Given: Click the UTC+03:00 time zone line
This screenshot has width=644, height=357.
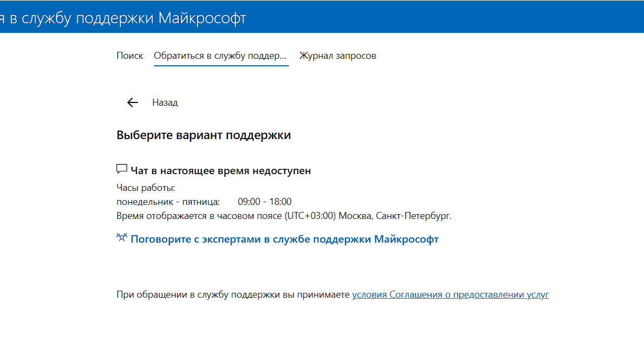Looking at the screenshot, I should click(284, 216).
